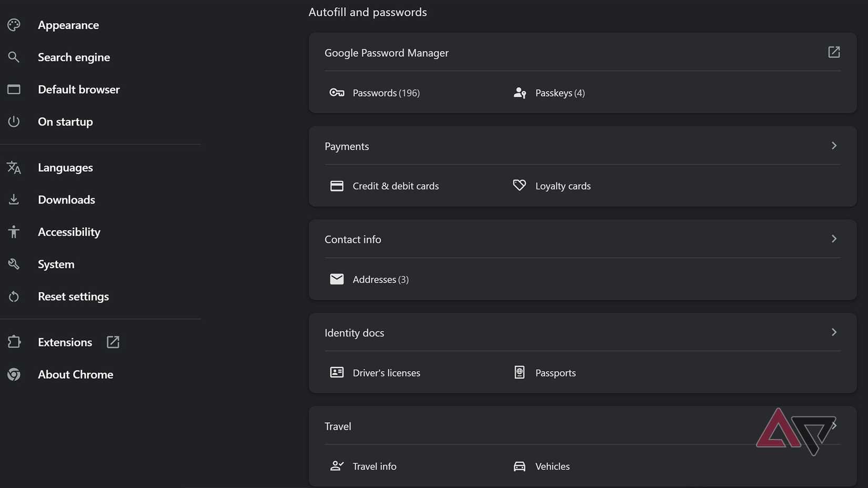Click the Appearance palette icon
This screenshot has height=488, width=868.
pos(14,25)
